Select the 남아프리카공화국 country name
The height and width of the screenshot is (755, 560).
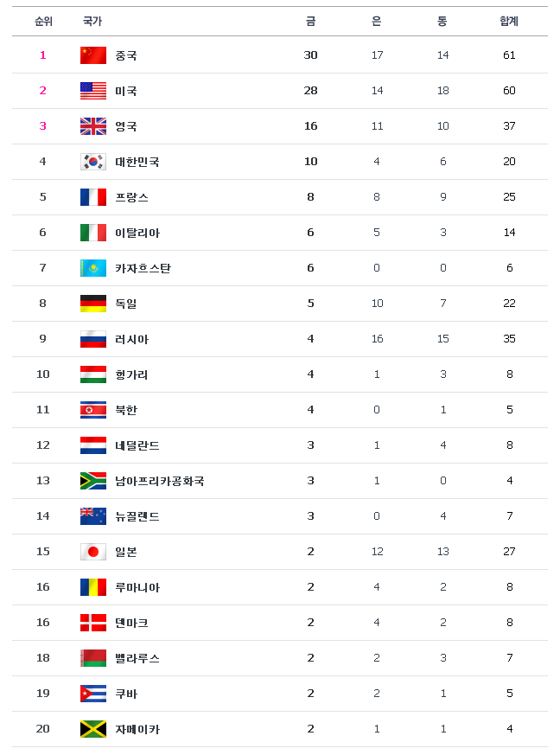pyautogui.click(x=160, y=481)
